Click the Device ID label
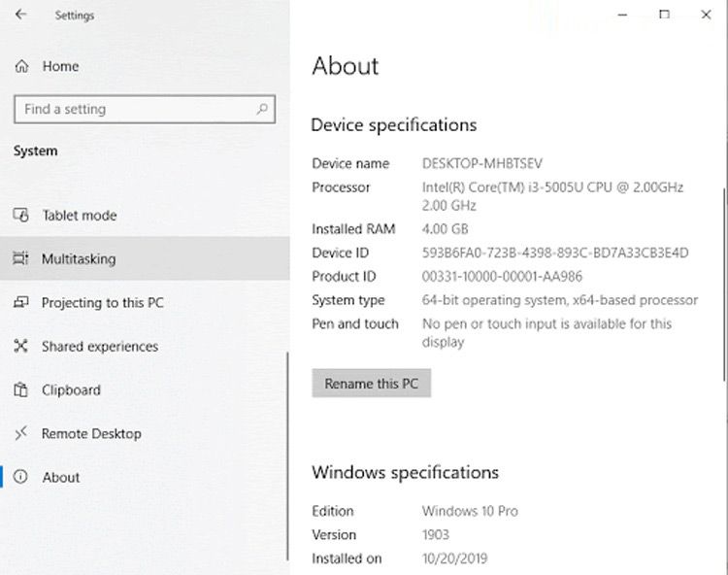 pos(341,253)
